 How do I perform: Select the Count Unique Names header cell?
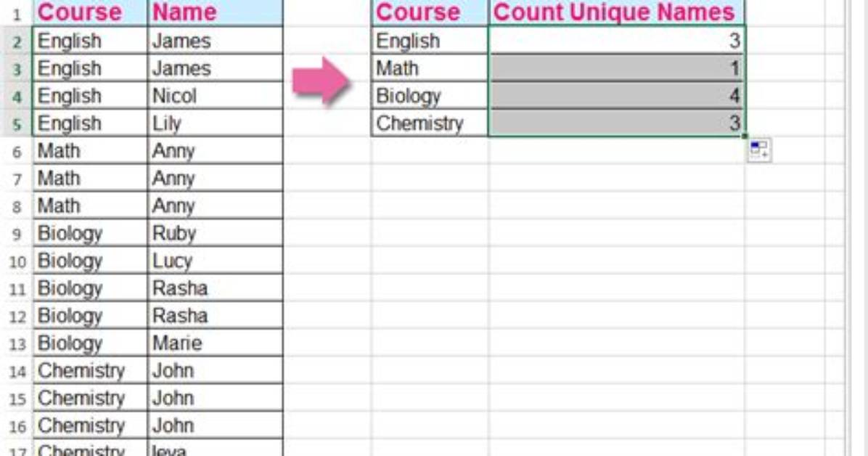[x=616, y=12]
